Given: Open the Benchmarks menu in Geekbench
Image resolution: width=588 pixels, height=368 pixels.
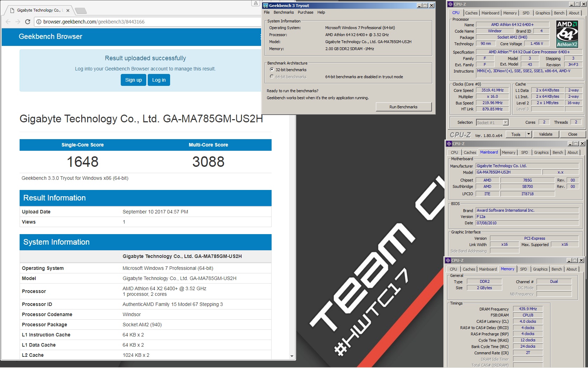Looking at the screenshot, I should click(284, 12).
